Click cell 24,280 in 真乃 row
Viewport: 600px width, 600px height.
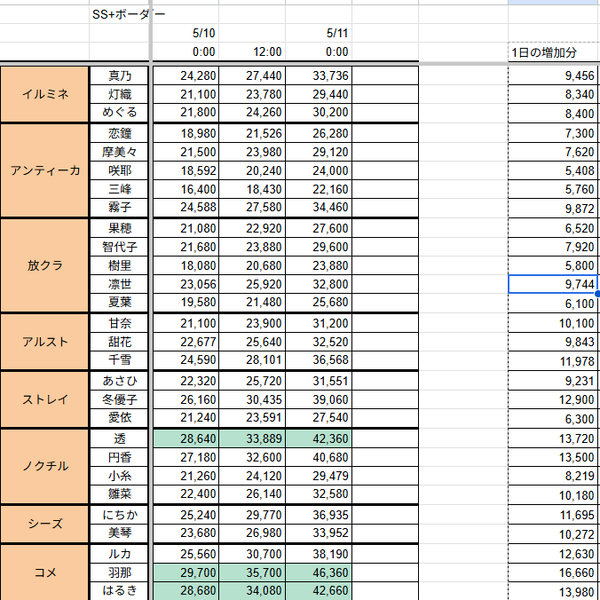point(186,76)
